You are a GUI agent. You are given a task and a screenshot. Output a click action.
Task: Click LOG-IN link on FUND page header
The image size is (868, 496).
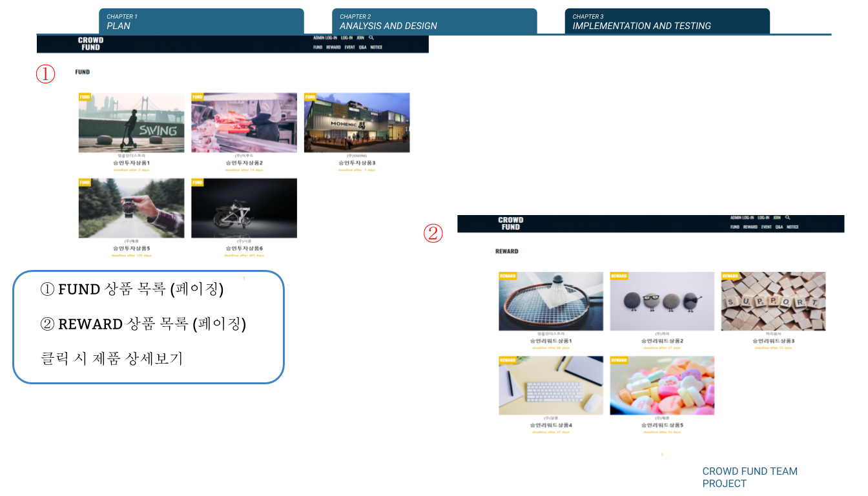pos(347,38)
